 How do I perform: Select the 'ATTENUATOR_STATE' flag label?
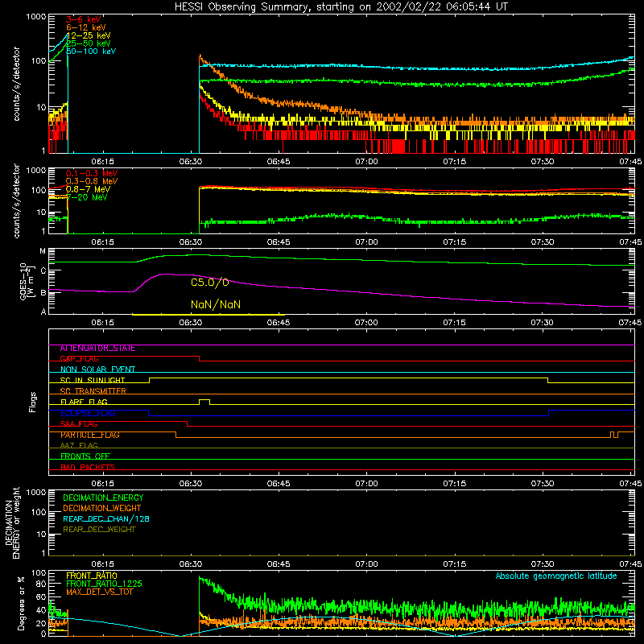tap(97, 349)
